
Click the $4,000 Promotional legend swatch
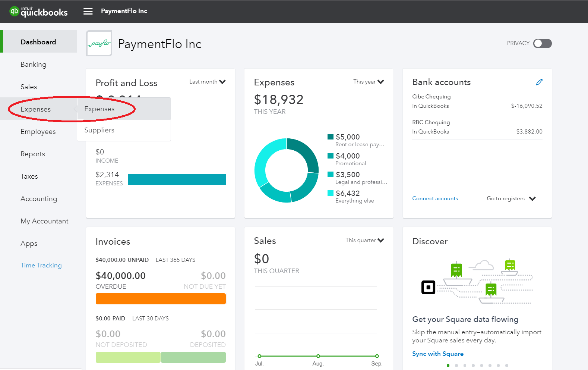coord(331,156)
